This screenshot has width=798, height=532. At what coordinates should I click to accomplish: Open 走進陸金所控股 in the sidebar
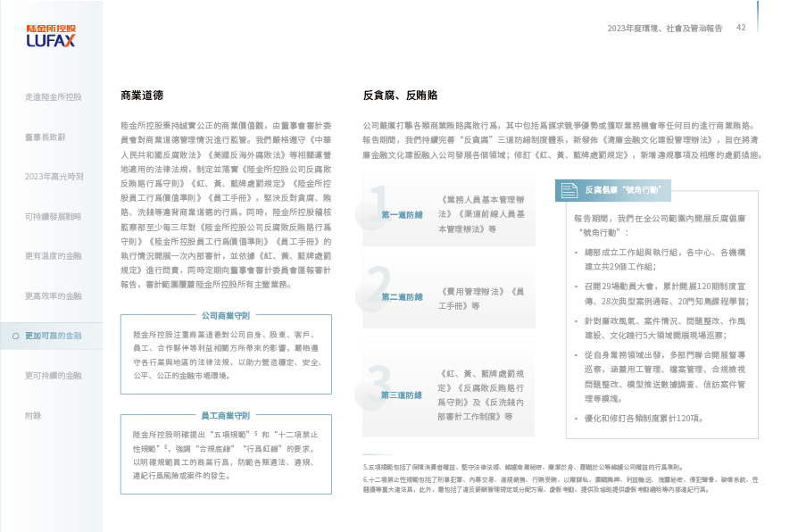(54, 96)
